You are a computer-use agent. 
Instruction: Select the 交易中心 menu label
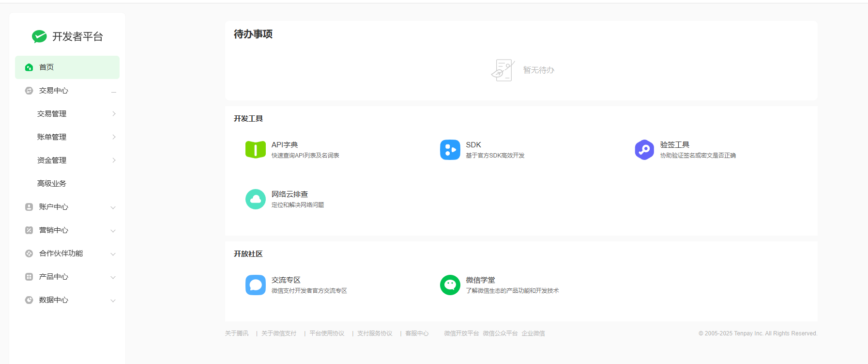54,91
